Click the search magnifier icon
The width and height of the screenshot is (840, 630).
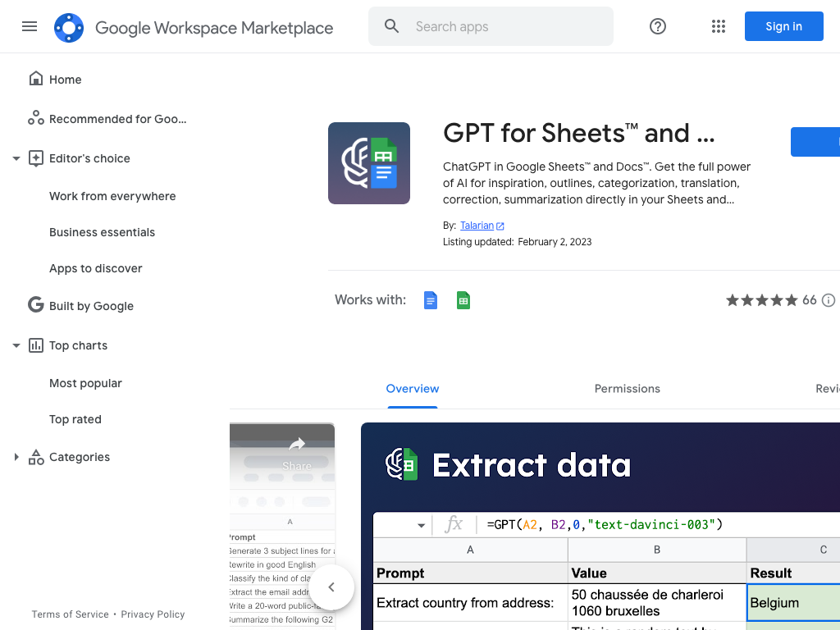(391, 26)
